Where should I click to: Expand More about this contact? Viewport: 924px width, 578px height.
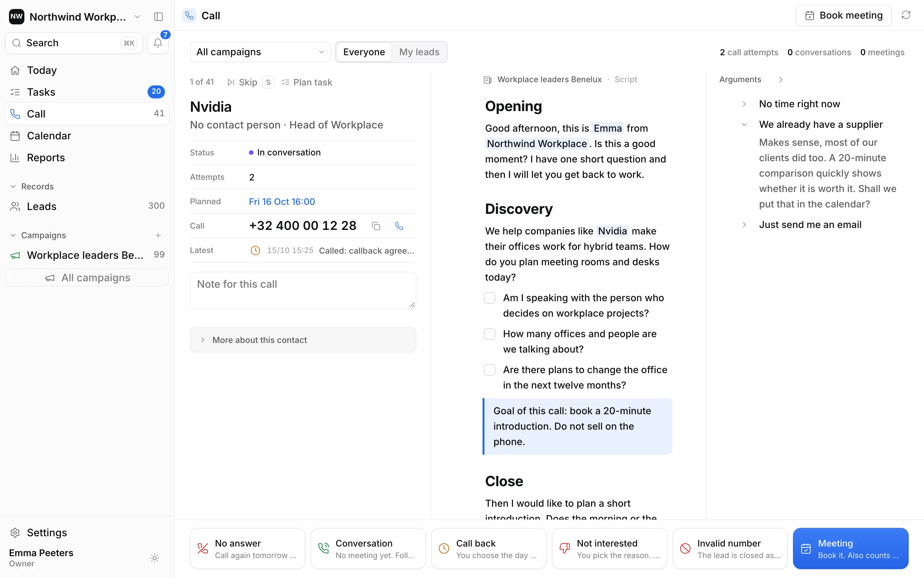coord(303,340)
